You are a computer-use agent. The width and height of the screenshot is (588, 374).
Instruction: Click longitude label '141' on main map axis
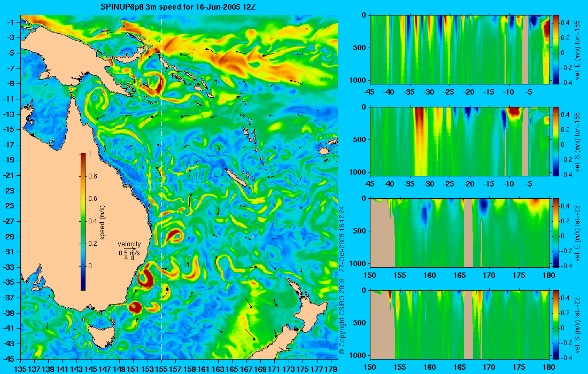(63, 369)
